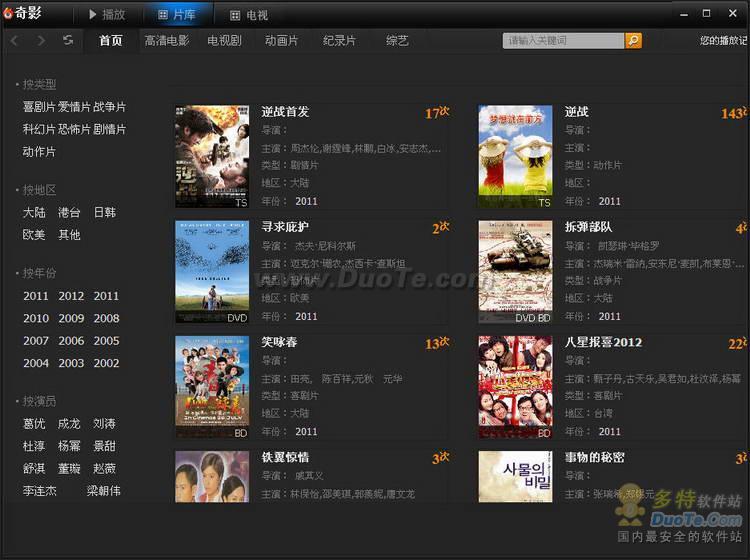750x560 pixels.
Task: Filter by 科幻片 genre
Action: [x=39, y=129]
